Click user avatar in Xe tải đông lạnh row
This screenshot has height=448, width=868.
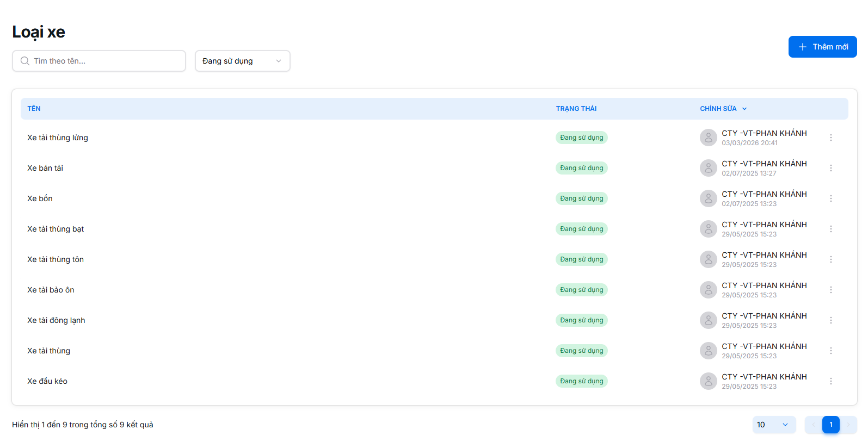click(708, 321)
